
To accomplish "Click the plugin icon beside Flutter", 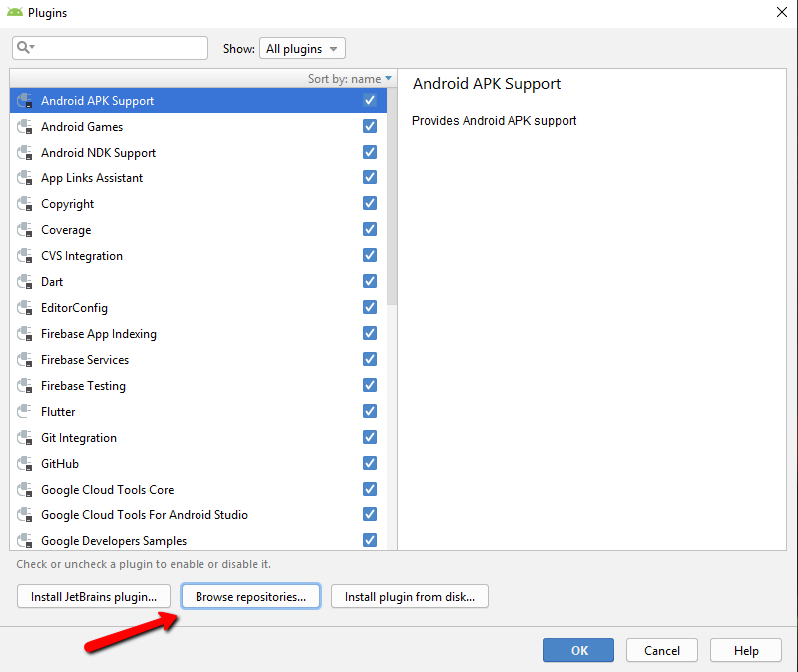I will coord(24,411).
